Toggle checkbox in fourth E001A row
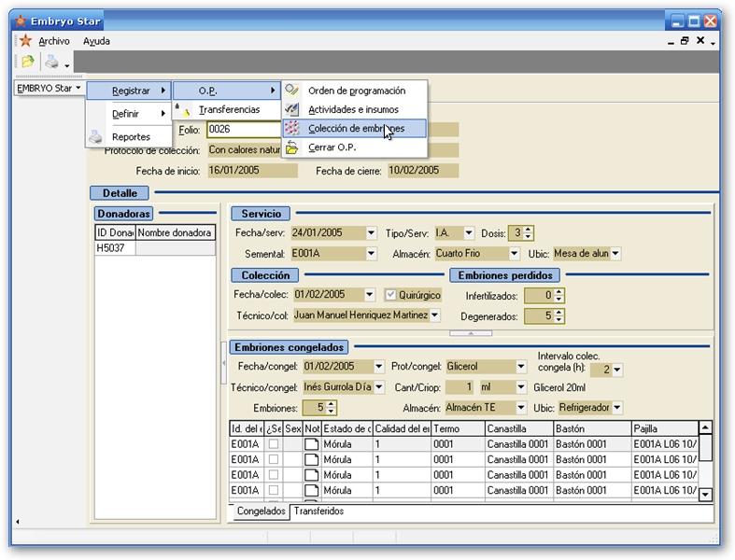This screenshot has width=735, height=560. click(274, 490)
